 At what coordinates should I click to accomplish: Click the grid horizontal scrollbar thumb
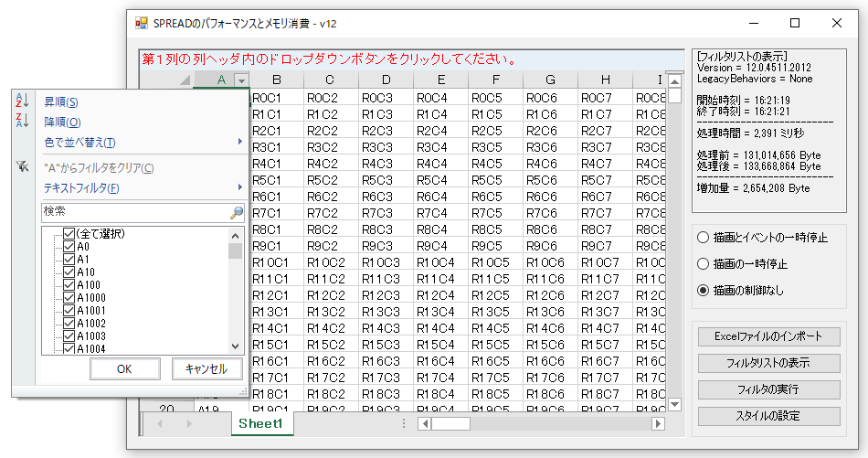click(x=450, y=423)
